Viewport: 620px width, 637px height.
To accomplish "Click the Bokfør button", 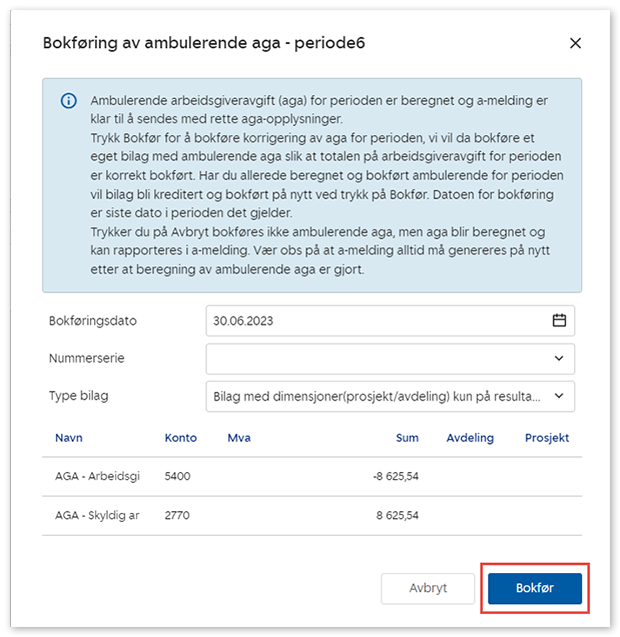I will point(534,588).
